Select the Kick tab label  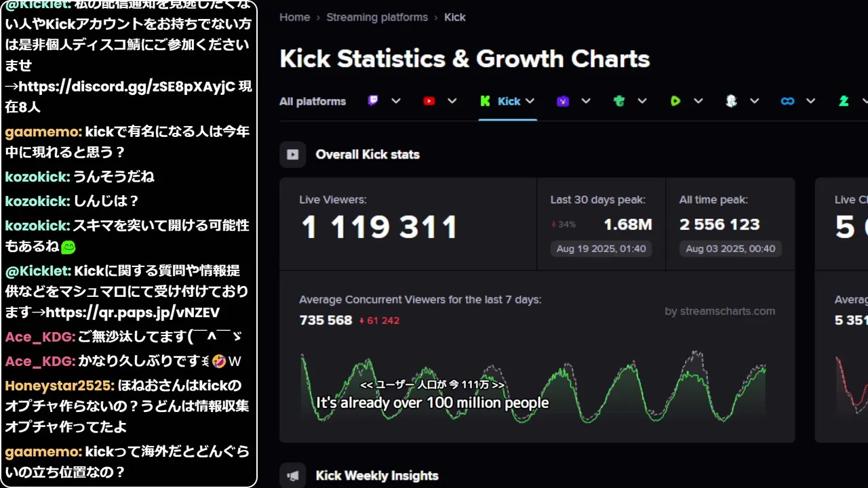point(509,101)
